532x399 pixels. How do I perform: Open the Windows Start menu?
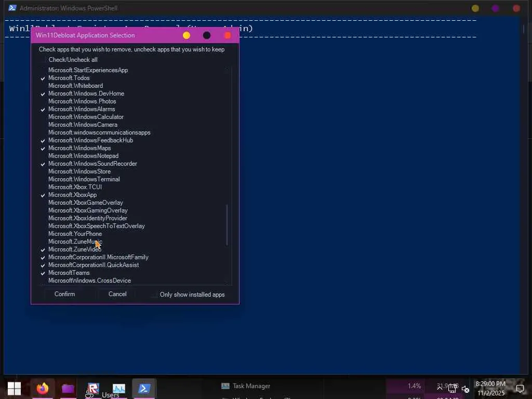14,388
